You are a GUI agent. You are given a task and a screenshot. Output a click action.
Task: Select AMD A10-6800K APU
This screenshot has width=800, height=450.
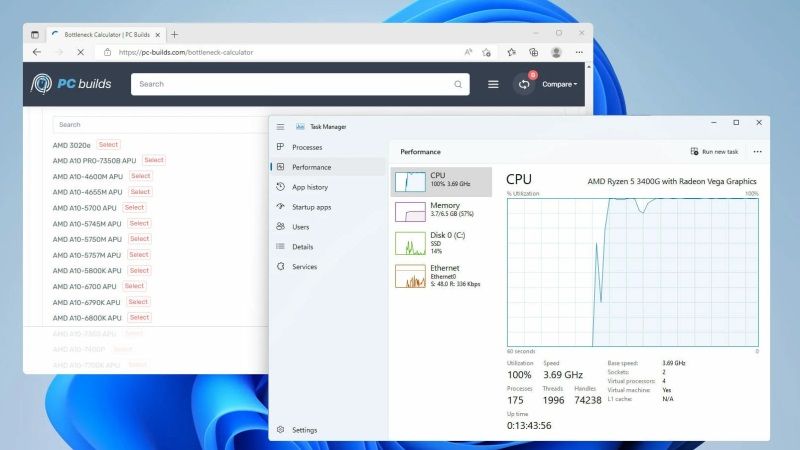[139, 317]
